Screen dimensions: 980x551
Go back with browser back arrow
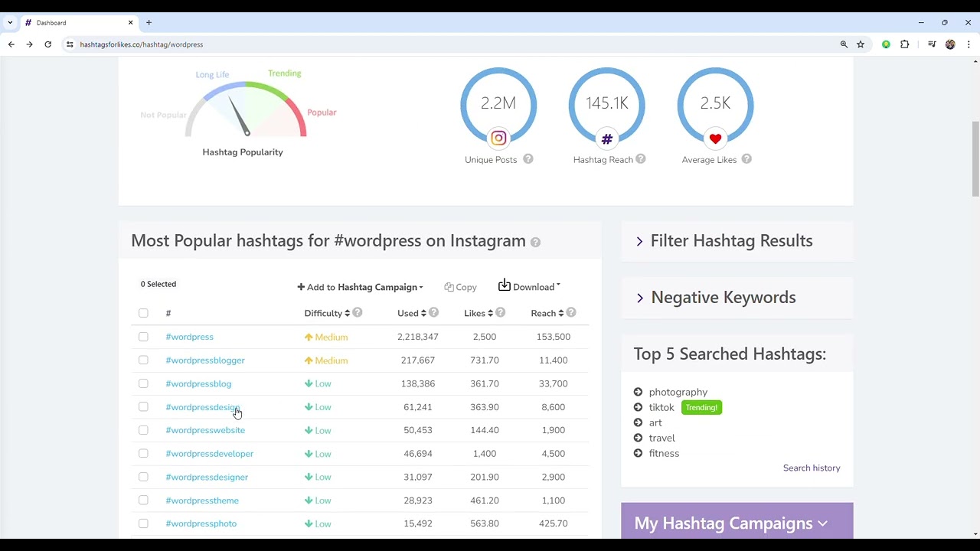(x=11, y=44)
